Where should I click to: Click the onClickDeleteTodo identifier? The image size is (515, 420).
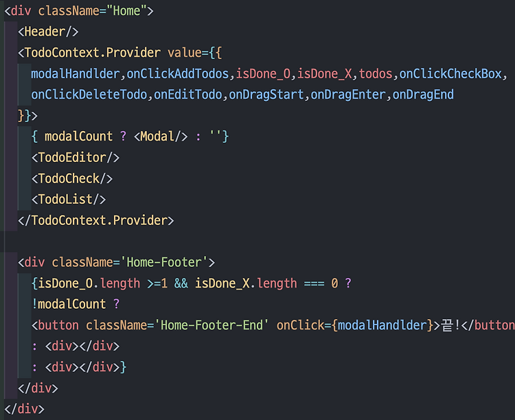(x=89, y=95)
